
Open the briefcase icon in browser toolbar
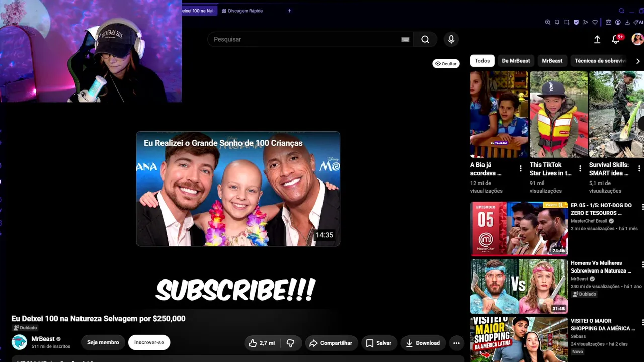click(x=608, y=22)
